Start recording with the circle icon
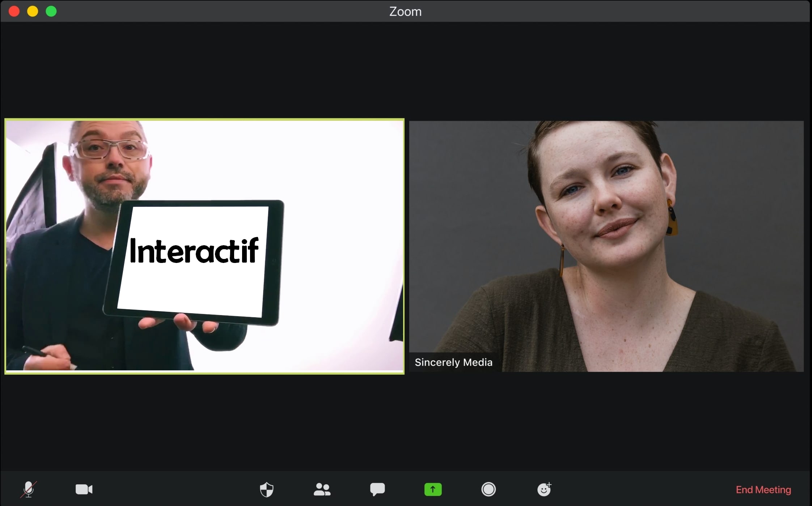The width and height of the screenshot is (812, 506). click(489, 489)
